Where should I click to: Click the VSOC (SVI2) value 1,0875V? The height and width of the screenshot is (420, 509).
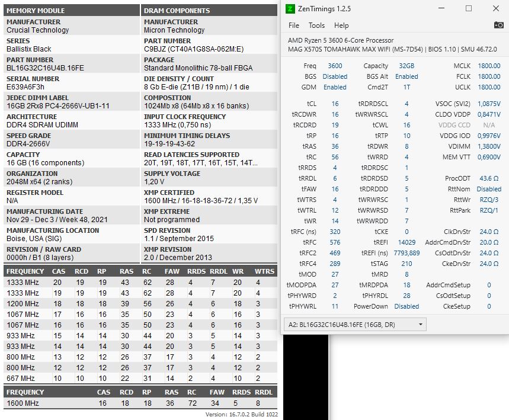click(x=489, y=104)
